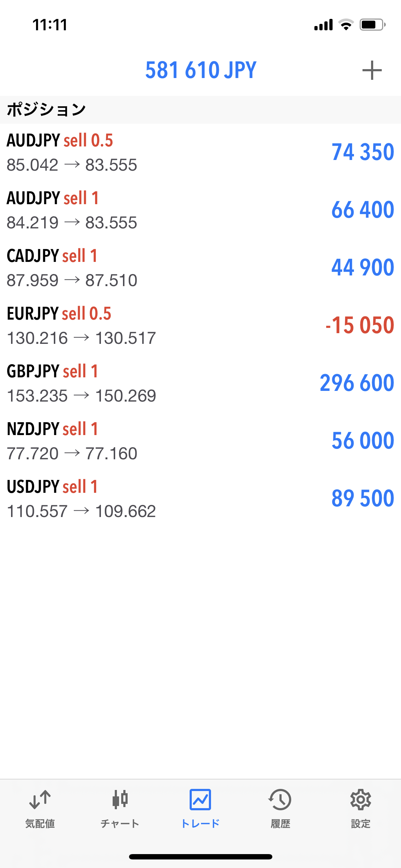Open the Chart (チャート) candlestick icon
The image size is (401, 868).
[120, 799]
